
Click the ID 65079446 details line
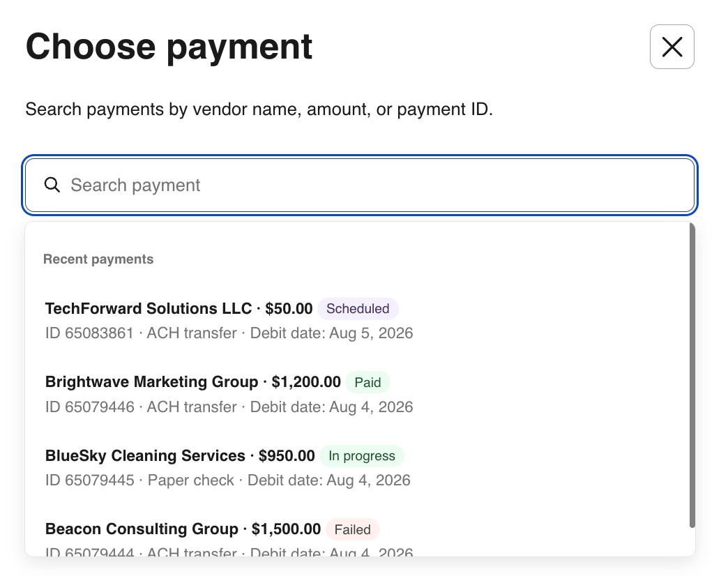point(229,407)
